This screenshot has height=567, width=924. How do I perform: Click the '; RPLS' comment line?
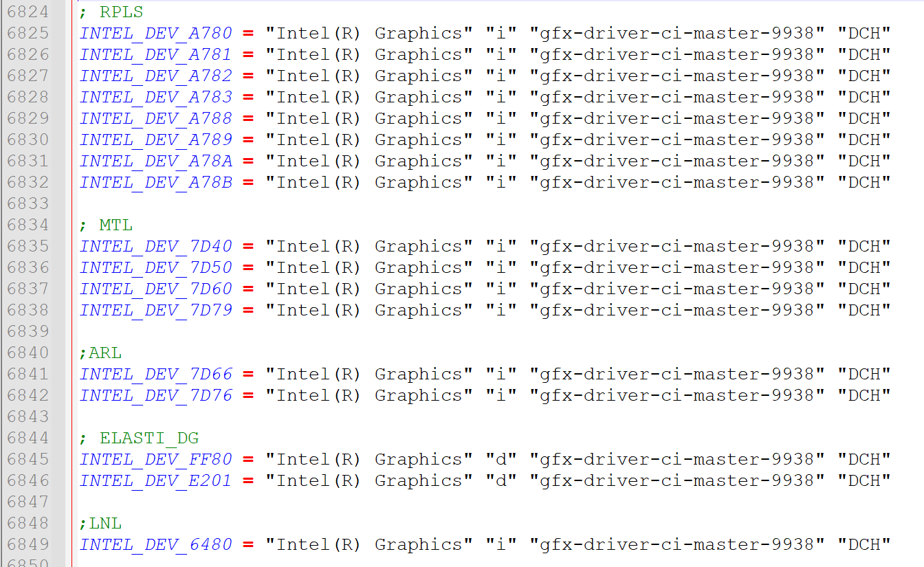click(x=111, y=12)
